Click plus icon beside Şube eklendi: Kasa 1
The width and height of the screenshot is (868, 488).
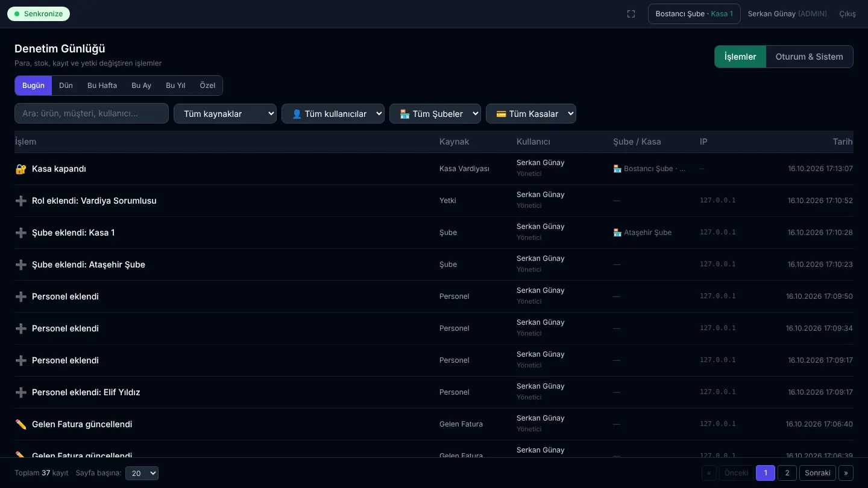coord(20,233)
